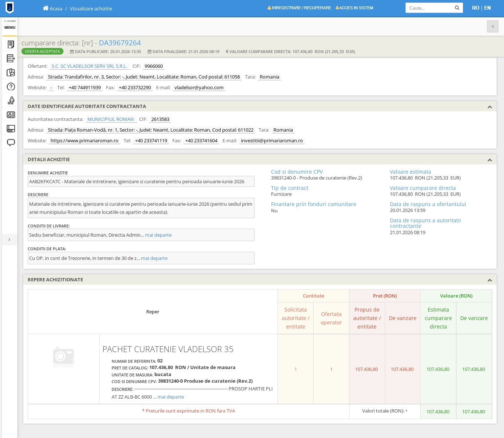Collapse the Repere Achizitionate section
Screen dimensions: 504x438
coord(490,280)
